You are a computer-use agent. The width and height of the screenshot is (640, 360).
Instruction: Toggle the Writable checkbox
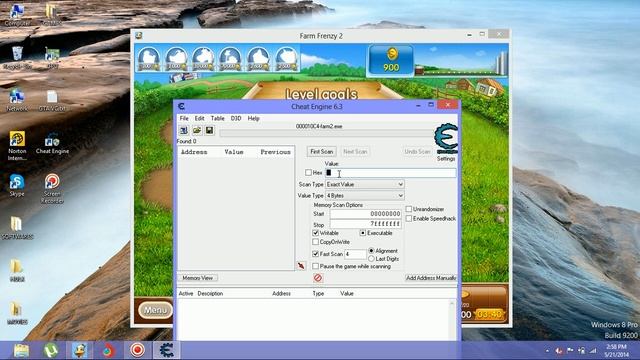coord(316,233)
